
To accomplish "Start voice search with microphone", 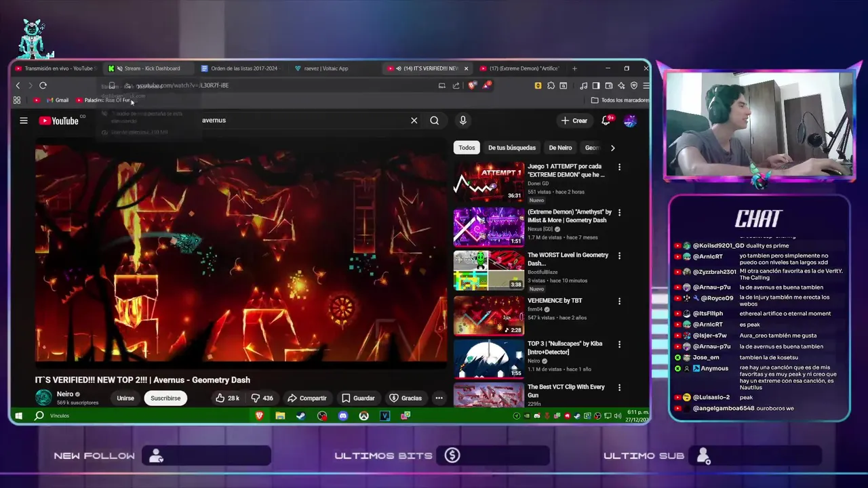I will pyautogui.click(x=463, y=121).
